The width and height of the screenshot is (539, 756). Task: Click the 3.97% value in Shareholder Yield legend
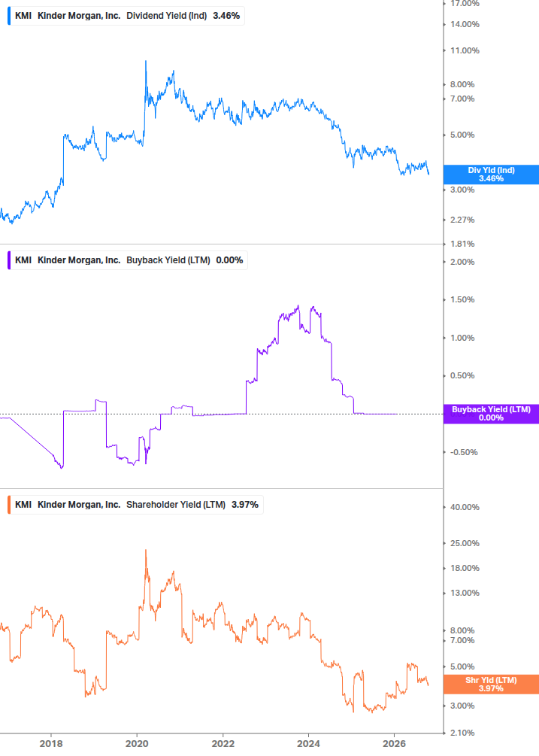[x=245, y=505]
